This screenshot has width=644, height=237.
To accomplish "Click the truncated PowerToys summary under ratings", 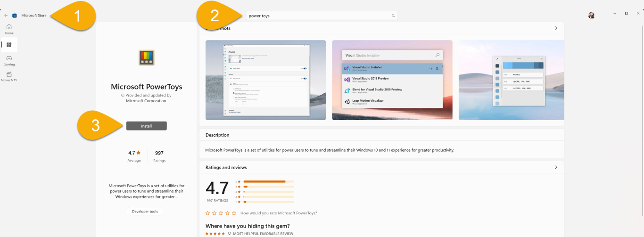I will pos(147,191).
